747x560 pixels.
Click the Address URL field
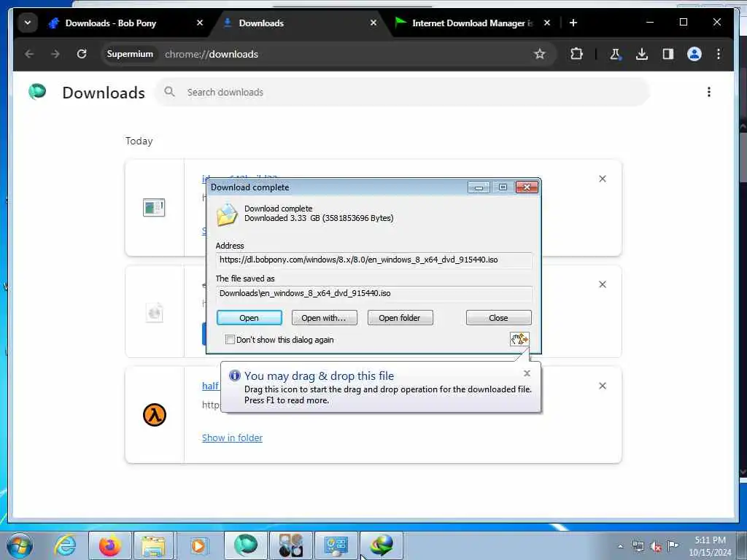pos(374,260)
